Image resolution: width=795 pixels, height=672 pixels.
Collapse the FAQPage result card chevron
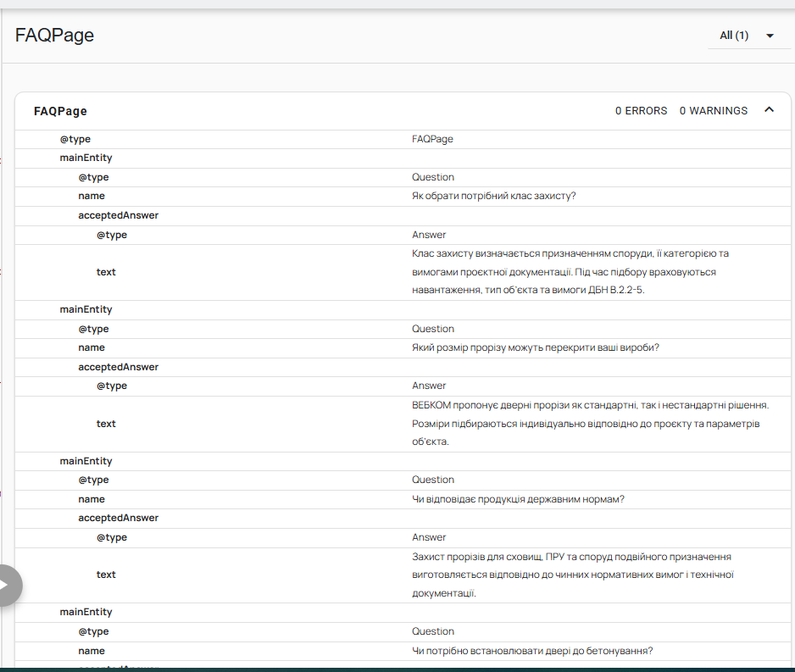pyautogui.click(x=769, y=110)
